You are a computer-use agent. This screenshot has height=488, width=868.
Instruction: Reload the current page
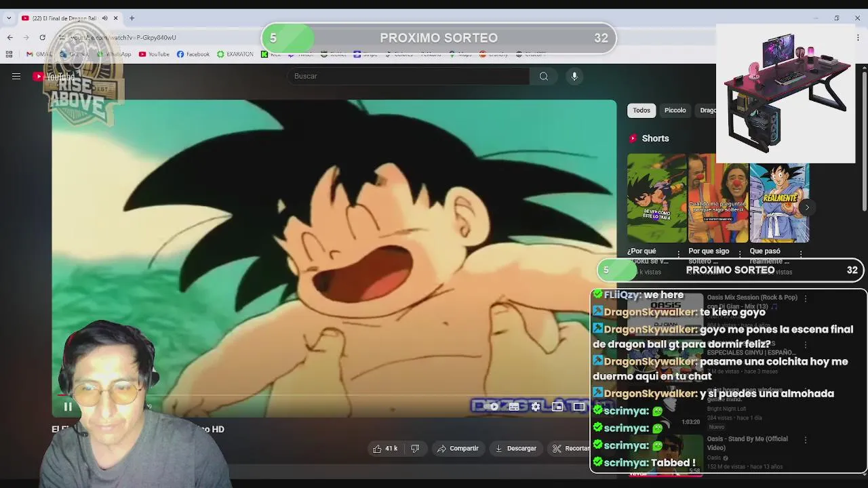click(x=42, y=37)
